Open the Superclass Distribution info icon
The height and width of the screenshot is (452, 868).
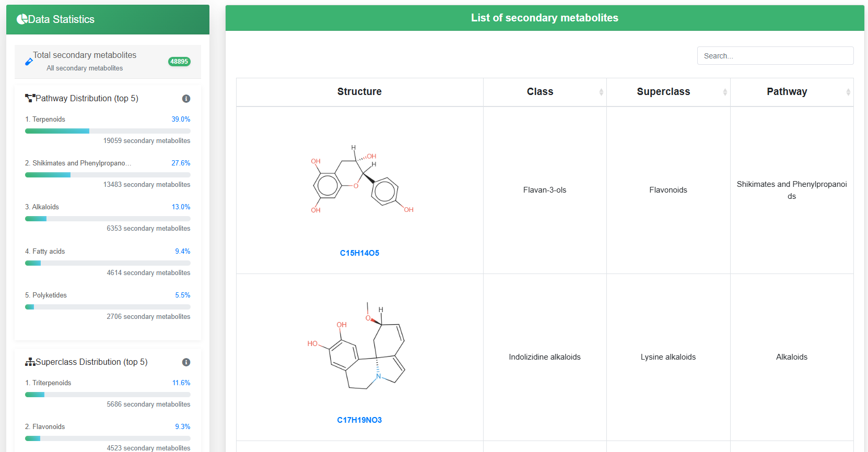(186, 362)
